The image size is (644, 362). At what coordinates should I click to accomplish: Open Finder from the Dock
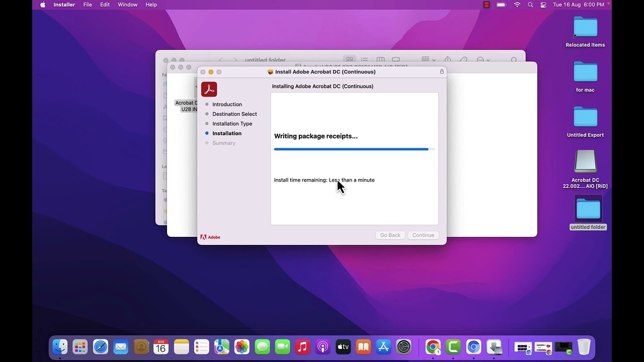[60, 346]
